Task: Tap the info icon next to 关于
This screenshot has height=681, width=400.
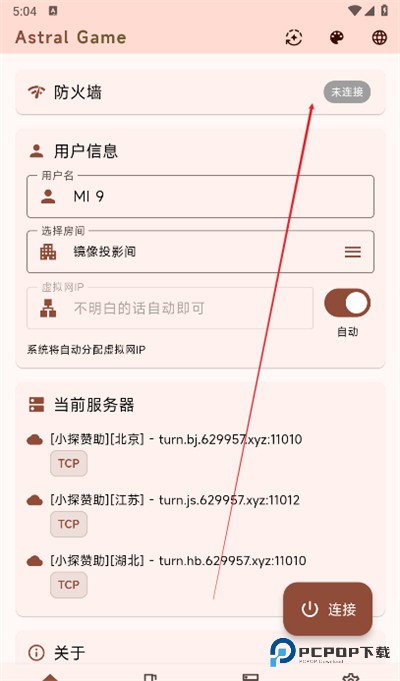Action: (x=36, y=652)
